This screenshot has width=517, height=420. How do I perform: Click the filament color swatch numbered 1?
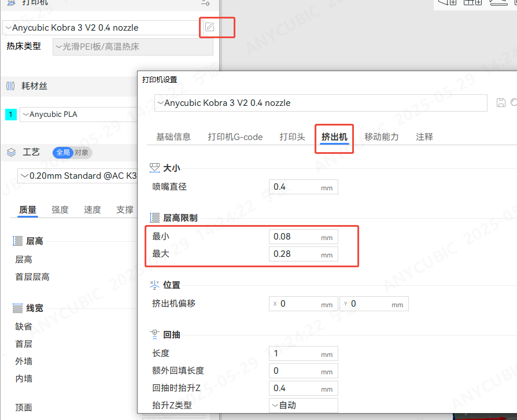point(11,115)
